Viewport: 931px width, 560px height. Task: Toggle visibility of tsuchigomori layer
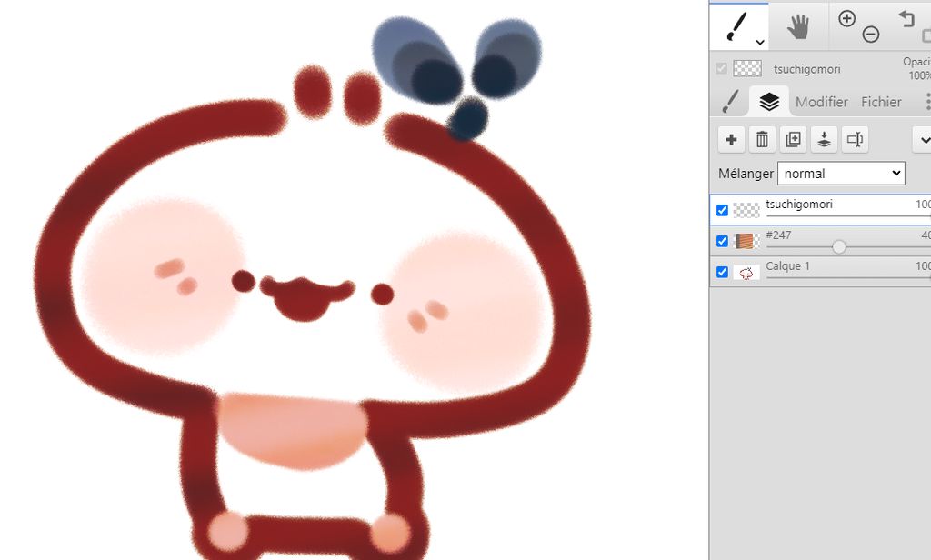click(x=722, y=210)
